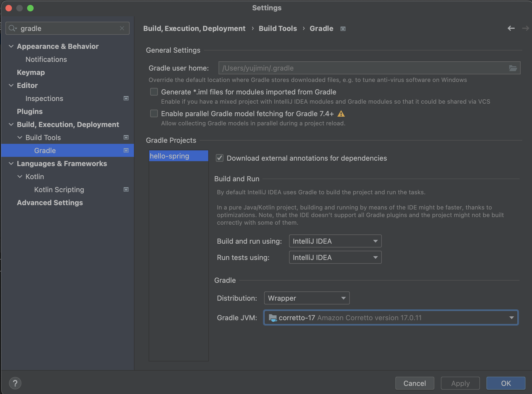
Task: Click the Cancel button
Action: [415, 383]
